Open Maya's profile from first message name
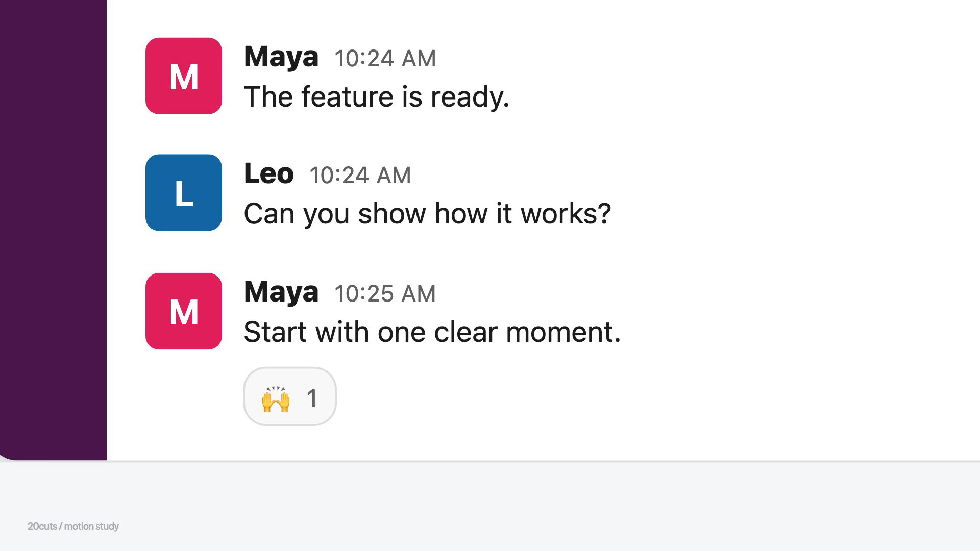The image size is (980, 551). coord(281,57)
